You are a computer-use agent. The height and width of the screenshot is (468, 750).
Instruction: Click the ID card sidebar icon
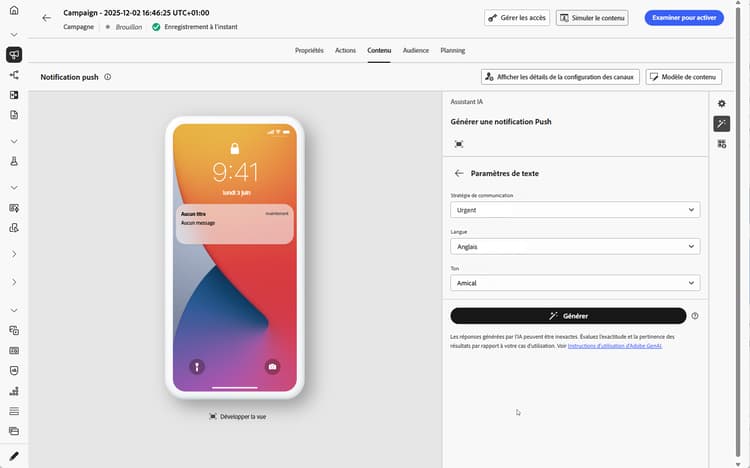(x=14, y=351)
